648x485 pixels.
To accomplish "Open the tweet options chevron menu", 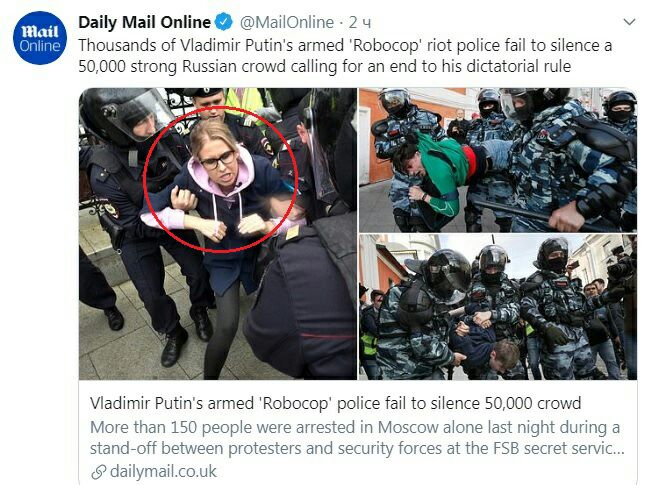I will point(629,22).
